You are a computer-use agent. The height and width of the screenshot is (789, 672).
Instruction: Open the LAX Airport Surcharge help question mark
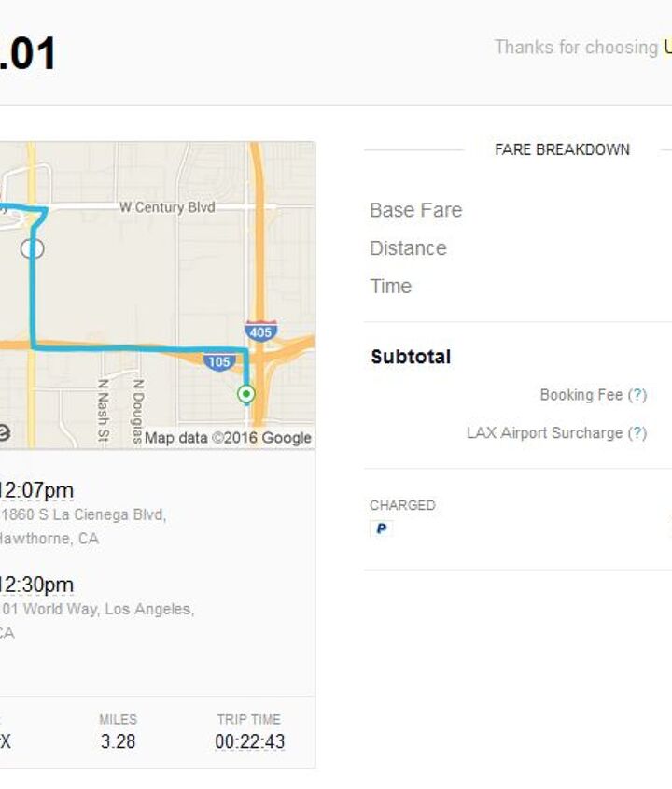(637, 433)
